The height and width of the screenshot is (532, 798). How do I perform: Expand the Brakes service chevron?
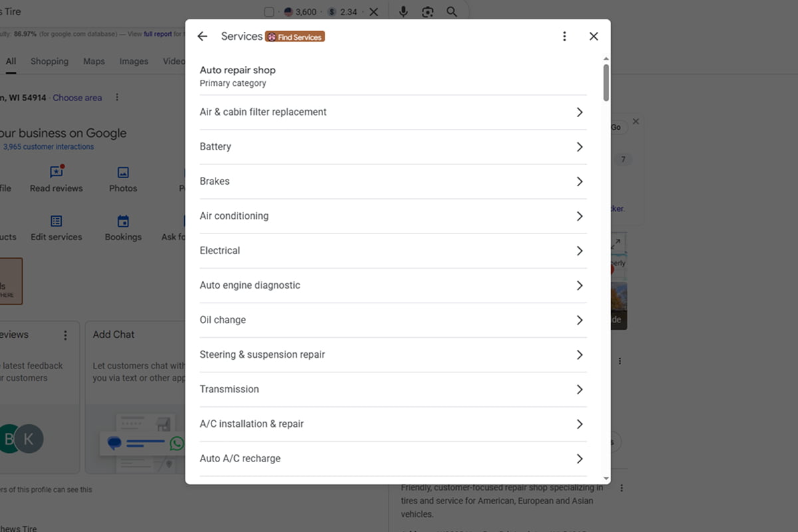(579, 182)
